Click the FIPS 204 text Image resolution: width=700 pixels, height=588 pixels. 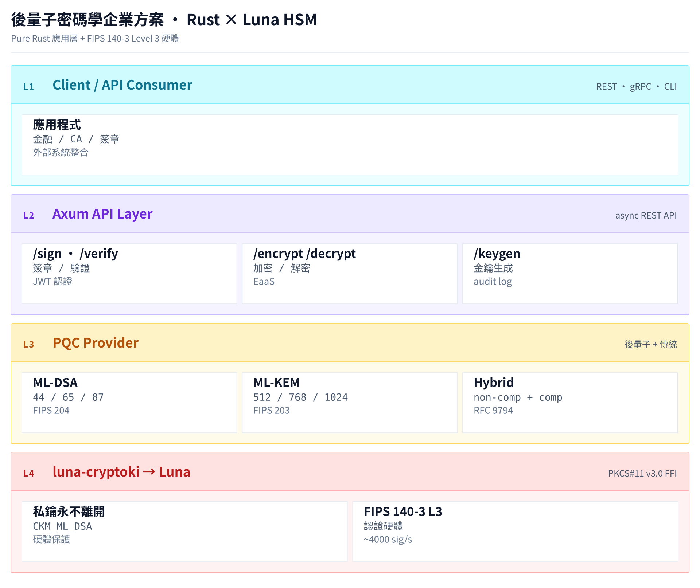pos(51,411)
